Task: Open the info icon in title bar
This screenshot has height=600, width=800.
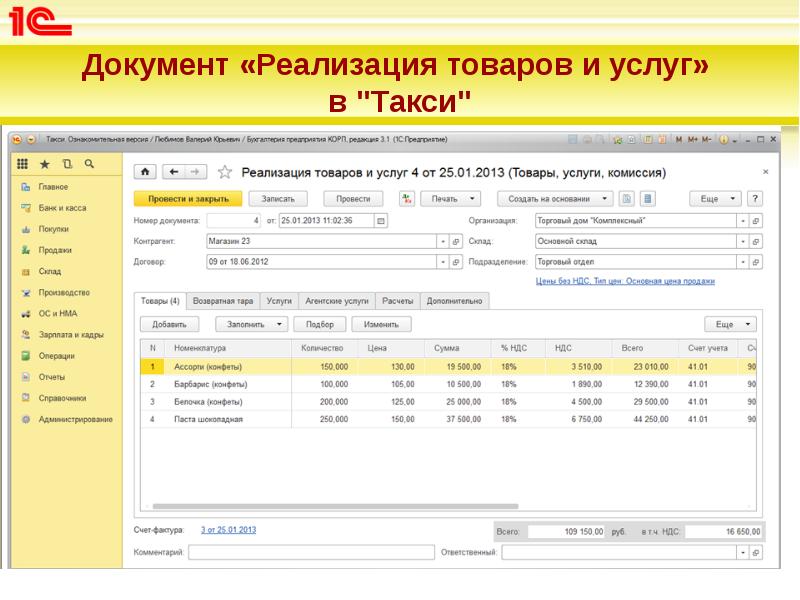Action: click(723, 139)
